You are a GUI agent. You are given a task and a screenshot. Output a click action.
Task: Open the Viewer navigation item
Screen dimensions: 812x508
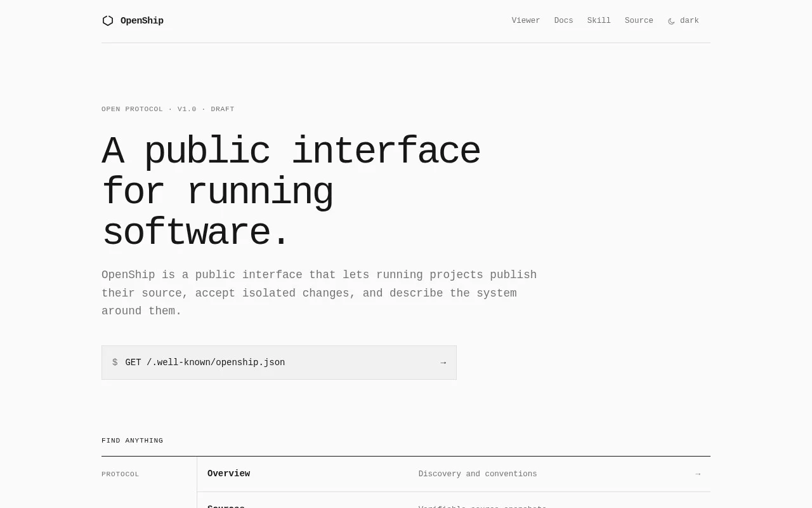[x=526, y=21]
